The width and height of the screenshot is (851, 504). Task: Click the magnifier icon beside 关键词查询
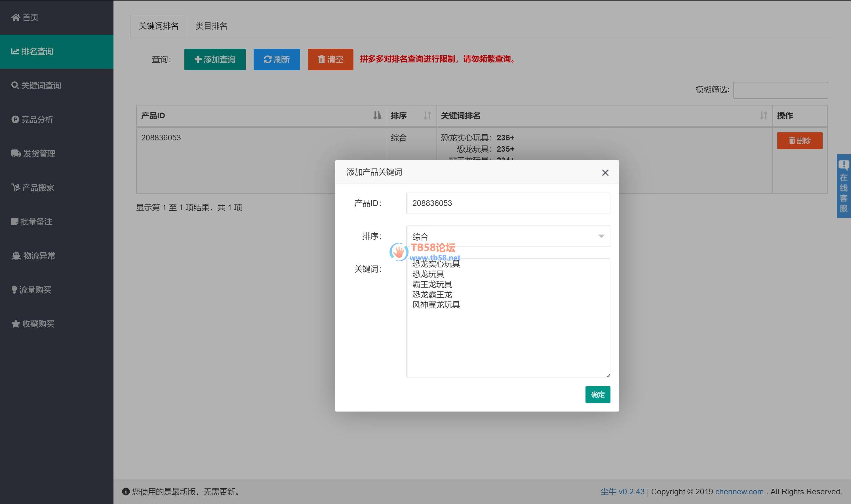click(x=15, y=85)
